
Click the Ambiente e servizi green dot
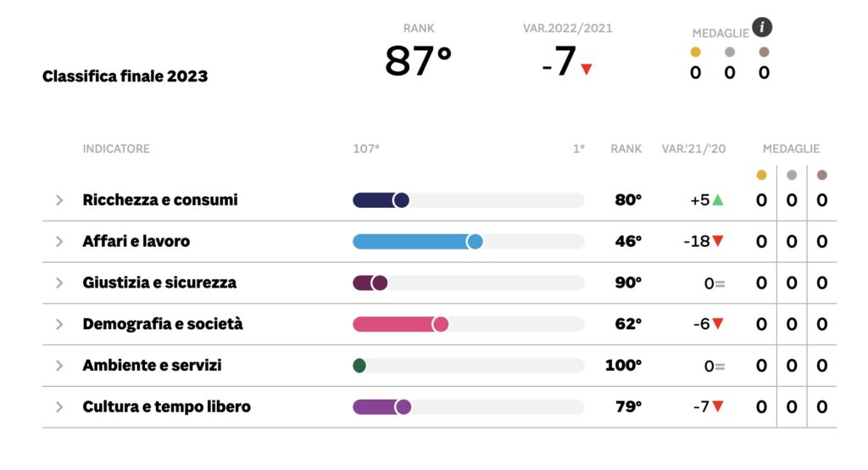[x=359, y=366]
